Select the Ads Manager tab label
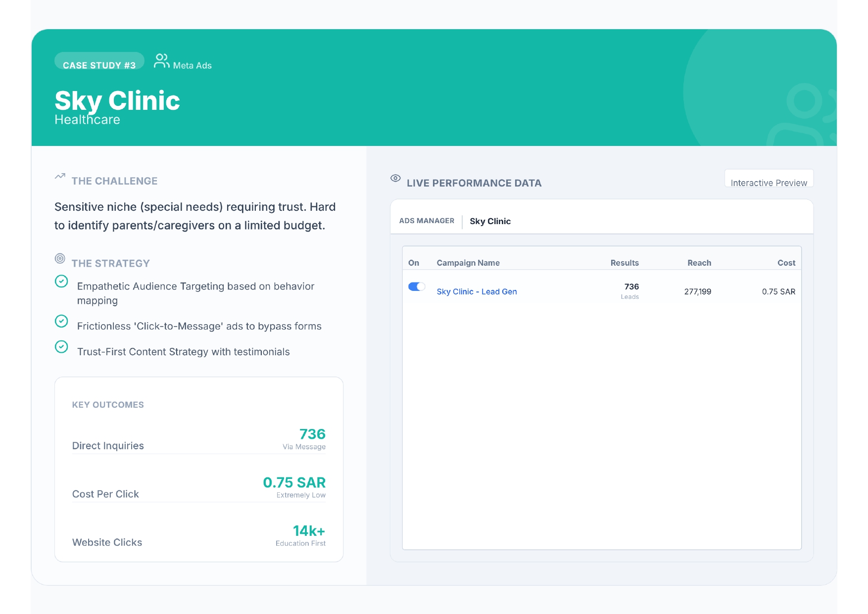The height and width of the screenshot is (614, 868). point(427,221)
